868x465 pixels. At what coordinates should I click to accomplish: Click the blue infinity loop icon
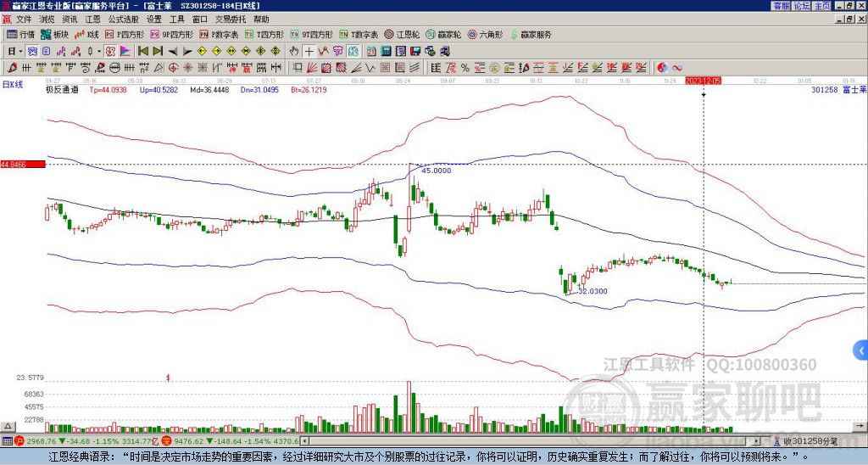tap(677, 68)
